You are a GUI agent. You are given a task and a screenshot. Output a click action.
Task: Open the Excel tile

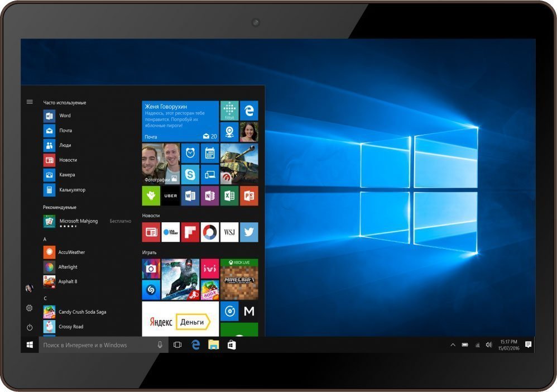[229, 196]
